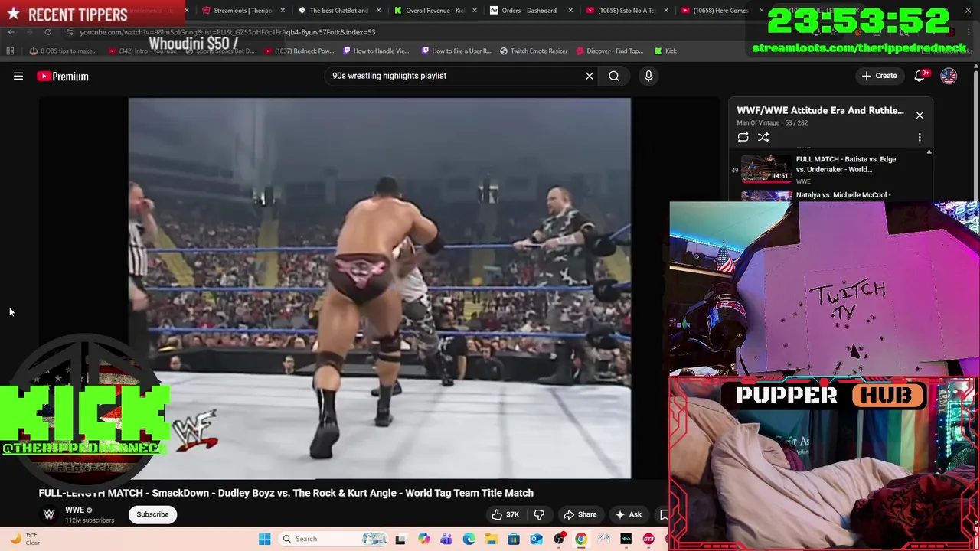
Task: Reload the page
Action: coord(47,32)
